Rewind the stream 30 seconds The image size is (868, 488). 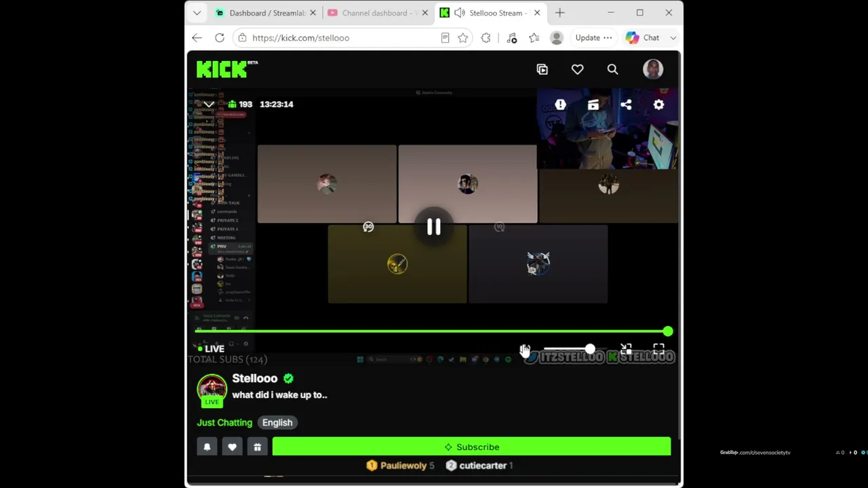[368, 227]
